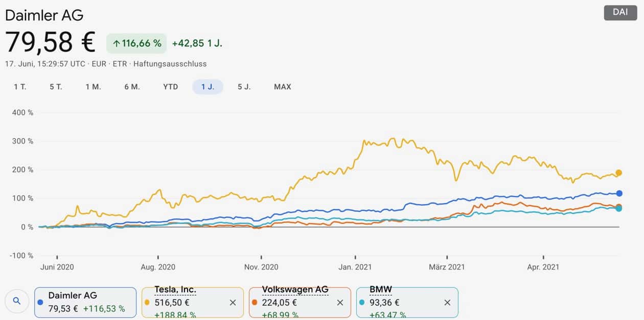Select the 1 T. time range
The image size is (644, 320).
[20, 87]
